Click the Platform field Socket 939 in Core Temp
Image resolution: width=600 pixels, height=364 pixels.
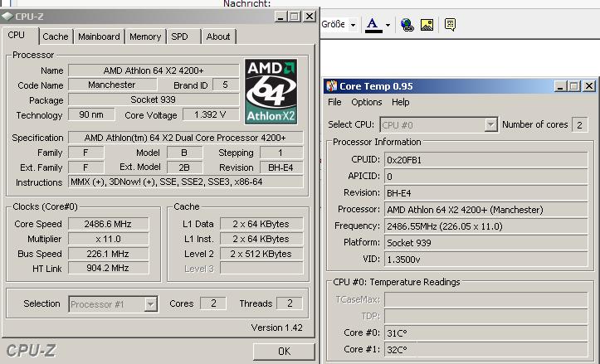click(486, 243)
